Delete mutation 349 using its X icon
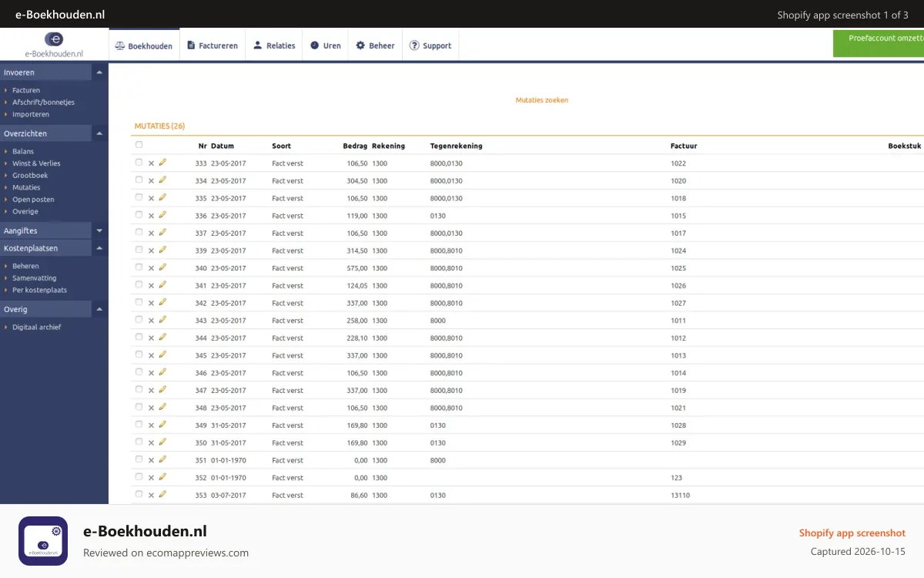 tap(151, 425)
